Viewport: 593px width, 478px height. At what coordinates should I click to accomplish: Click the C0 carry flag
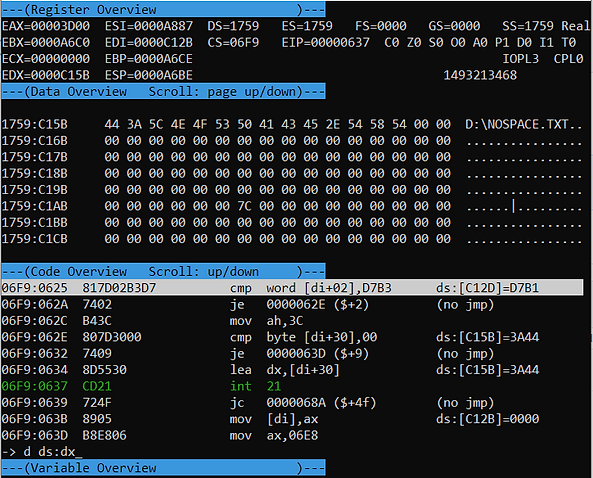point(391,42)
